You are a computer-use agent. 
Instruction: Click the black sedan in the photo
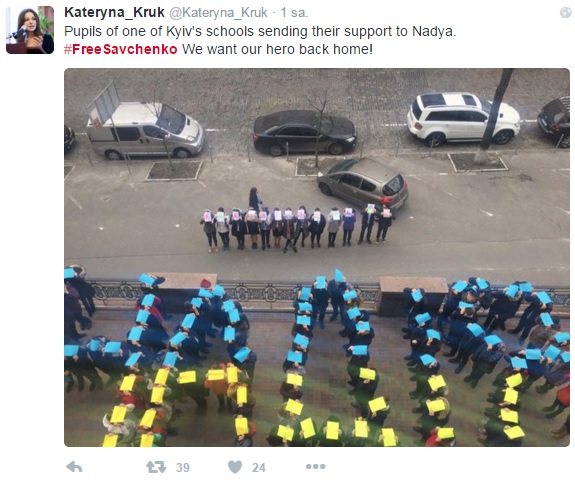[304, 133]
